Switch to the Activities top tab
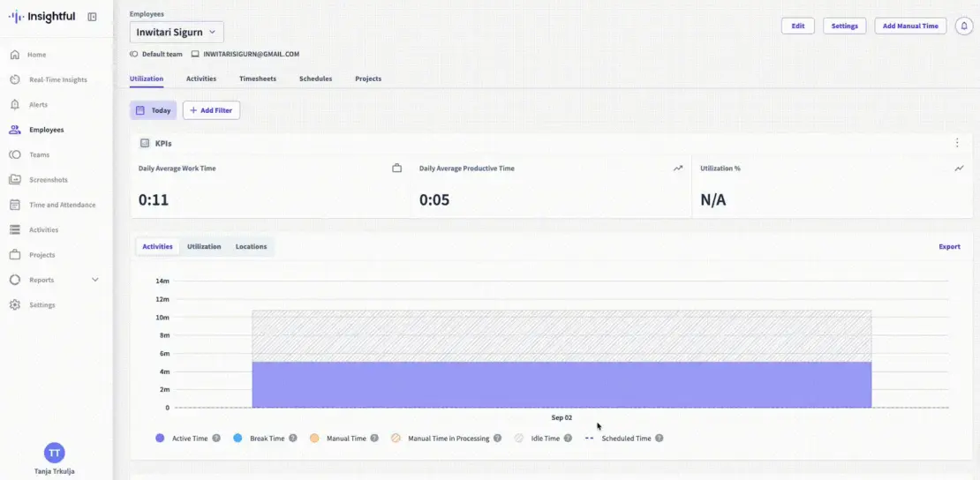 201,79
